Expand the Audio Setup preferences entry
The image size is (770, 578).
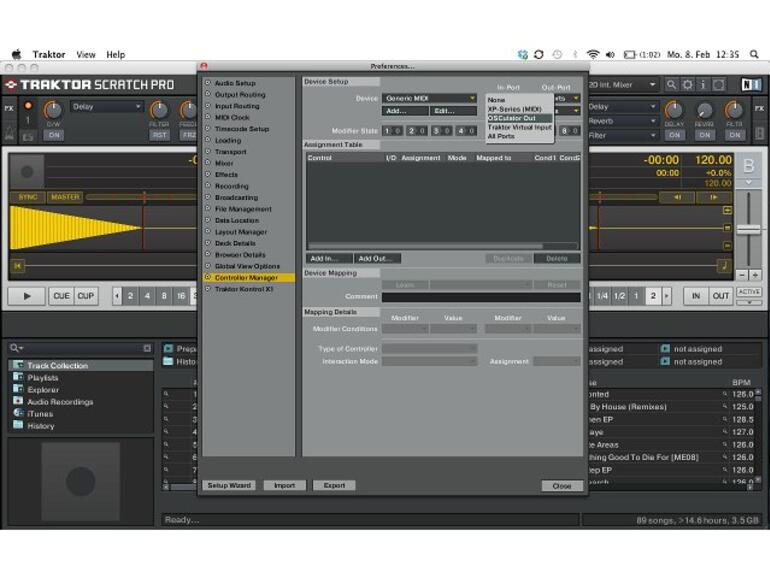click(208, 83)
